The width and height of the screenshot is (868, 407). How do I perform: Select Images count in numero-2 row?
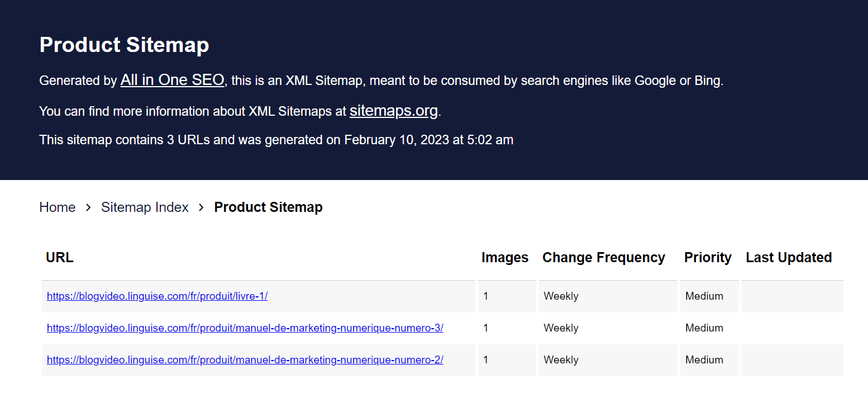pos(486,360)
